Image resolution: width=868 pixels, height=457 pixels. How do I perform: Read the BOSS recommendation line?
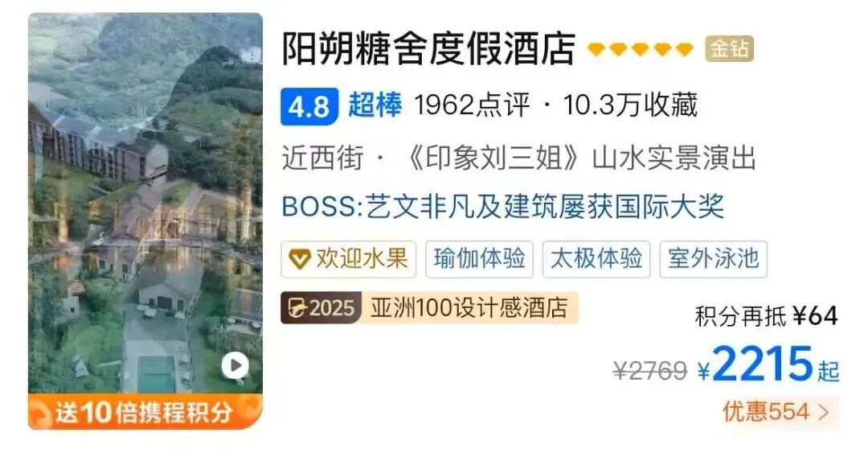[502, 207]
